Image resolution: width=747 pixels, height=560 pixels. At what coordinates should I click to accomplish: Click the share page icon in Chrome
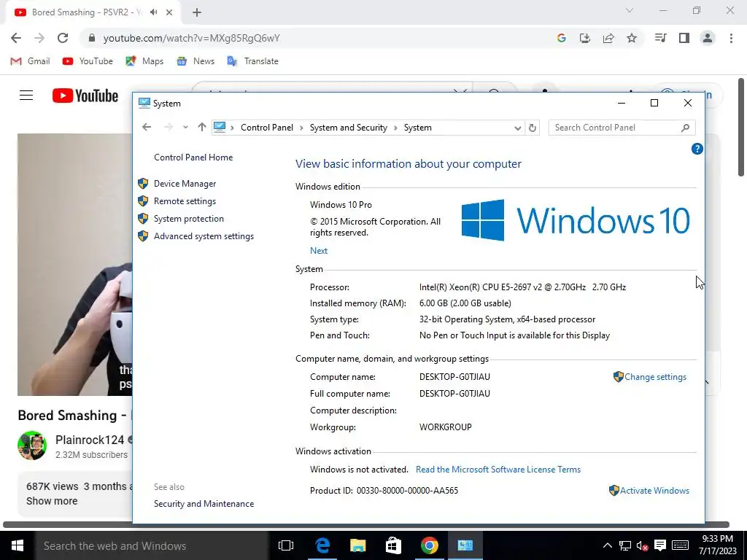608,38
